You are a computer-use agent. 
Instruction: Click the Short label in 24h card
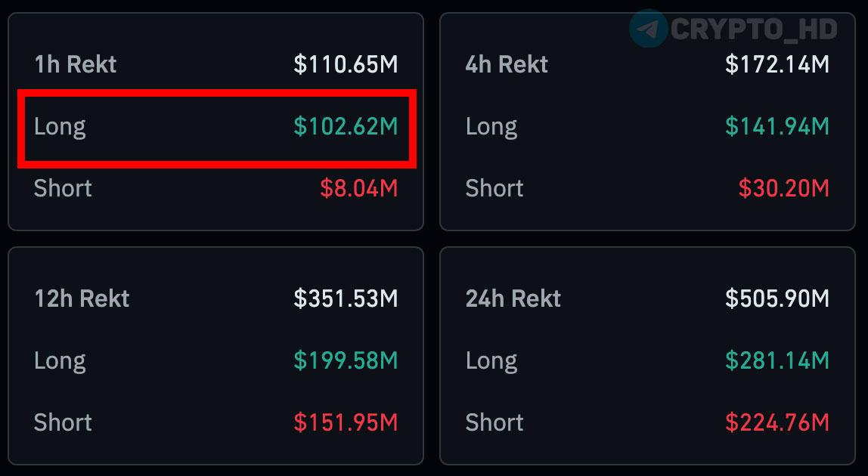point(494,422)
